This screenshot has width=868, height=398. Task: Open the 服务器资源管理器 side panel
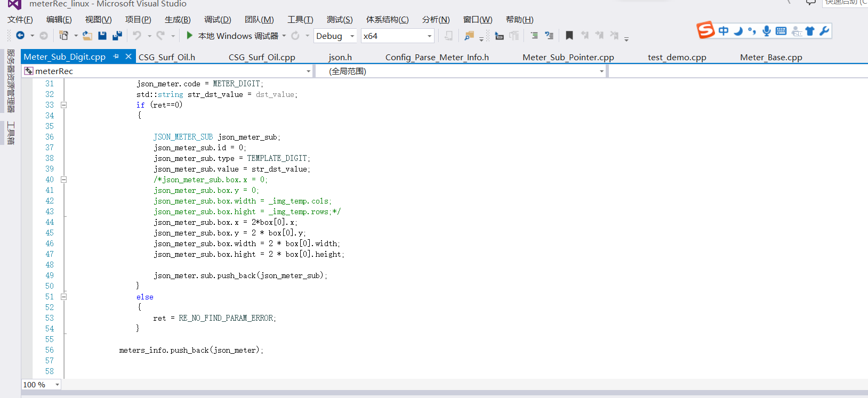click(x=11, y=81)
